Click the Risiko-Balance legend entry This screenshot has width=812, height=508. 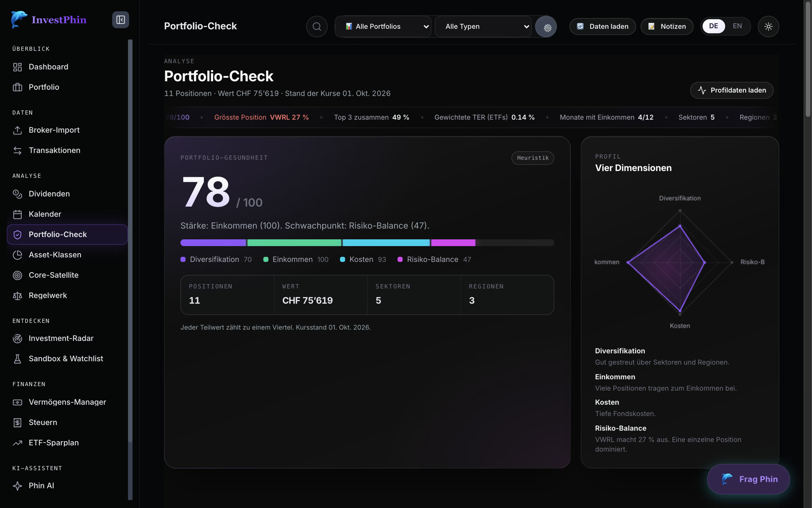point(434,260)
